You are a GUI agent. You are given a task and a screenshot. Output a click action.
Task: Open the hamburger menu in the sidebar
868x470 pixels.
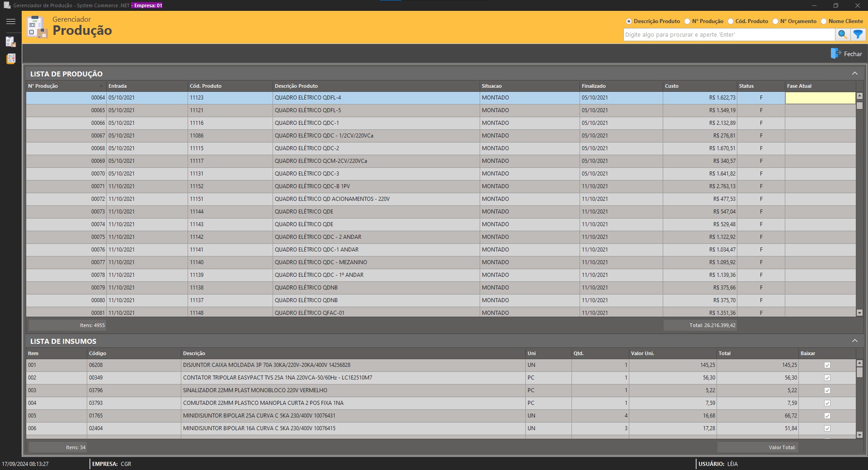(x=11, y=21)
